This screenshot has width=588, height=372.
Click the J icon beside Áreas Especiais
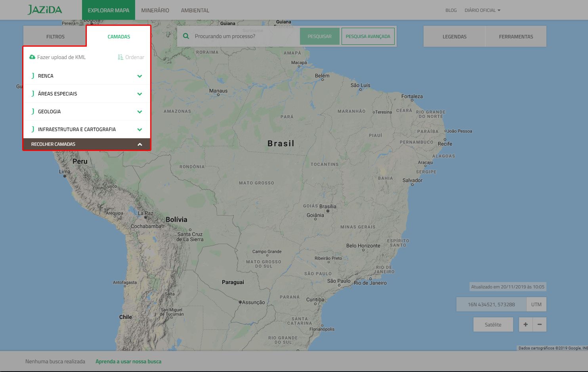click(33, 93)
